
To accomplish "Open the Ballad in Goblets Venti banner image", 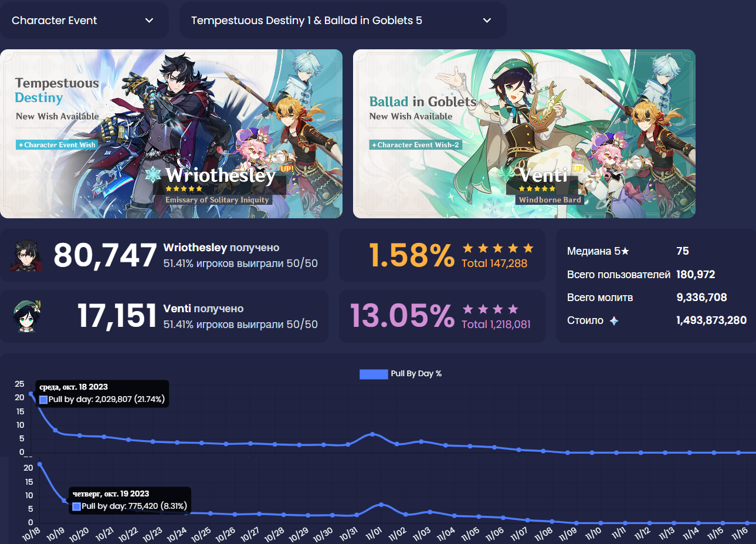I will pyautogui.click(x=524, y=134).
